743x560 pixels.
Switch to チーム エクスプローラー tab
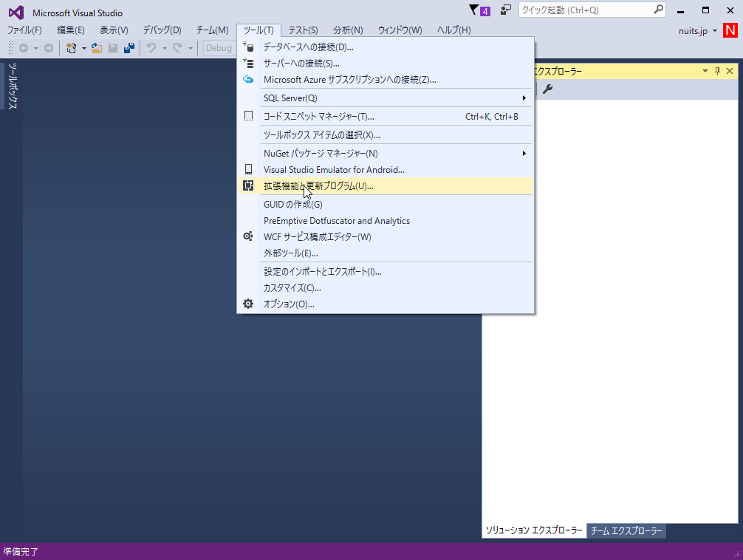click(626, 530)
